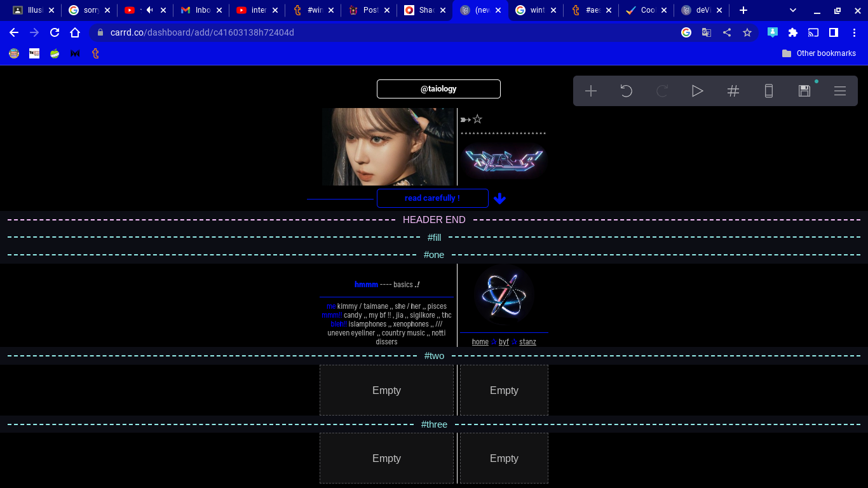Screen dimensions: 868x488
Task: Open the Chrome extensions puzzle icon
Action: (793, 32)
